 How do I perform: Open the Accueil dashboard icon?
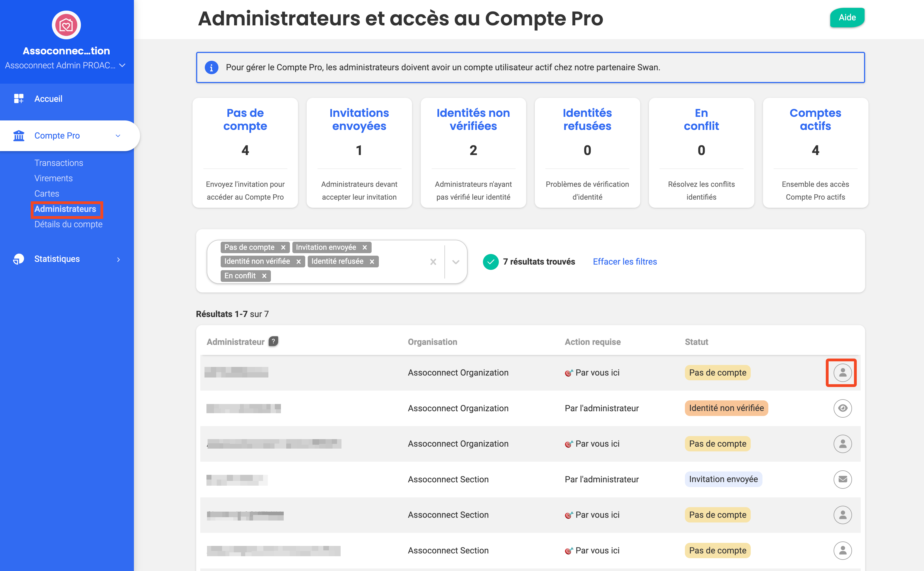(x=18, y=99)
